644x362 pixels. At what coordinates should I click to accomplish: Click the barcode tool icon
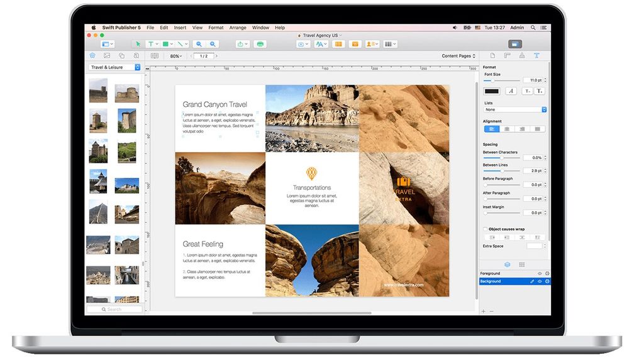390,44
